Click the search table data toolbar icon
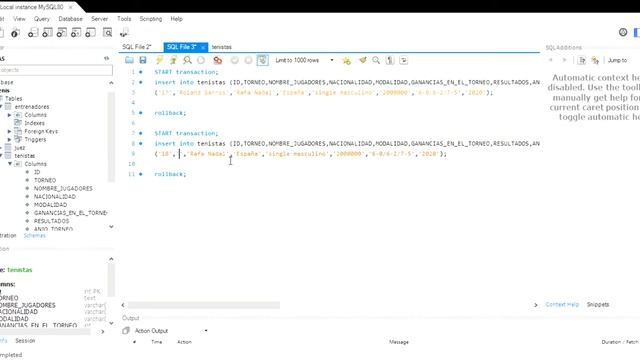Image resolution: width=640 pixels, height=360 pixels. click(x=107, y=33)
